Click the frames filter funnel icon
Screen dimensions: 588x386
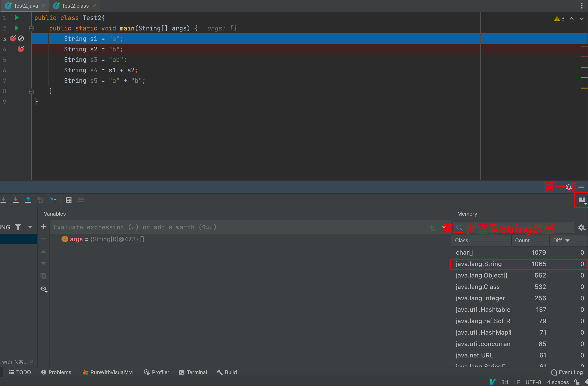point(18,227)
